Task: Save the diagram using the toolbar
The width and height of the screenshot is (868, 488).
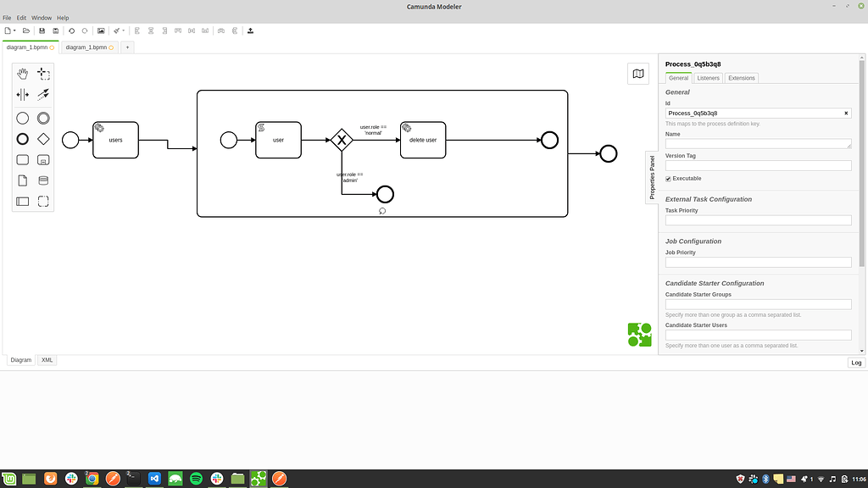Action: tap(41, 30)
